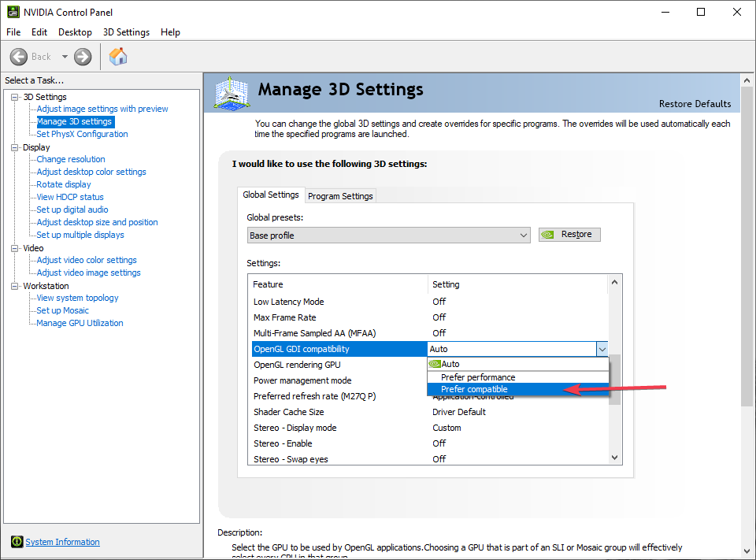This screenshot has width=756, height=560.
Task: Click the NVIDIA Control Panel title icon
Action: 13,12
